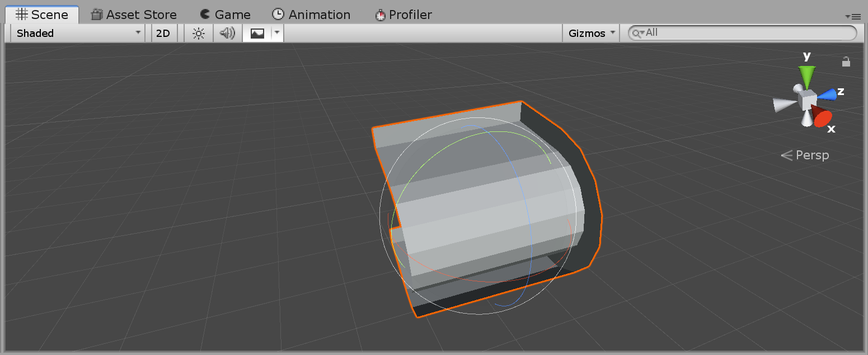Click the Persp projection label
This screenshot has height=355, width=868.
click(805, 155)
